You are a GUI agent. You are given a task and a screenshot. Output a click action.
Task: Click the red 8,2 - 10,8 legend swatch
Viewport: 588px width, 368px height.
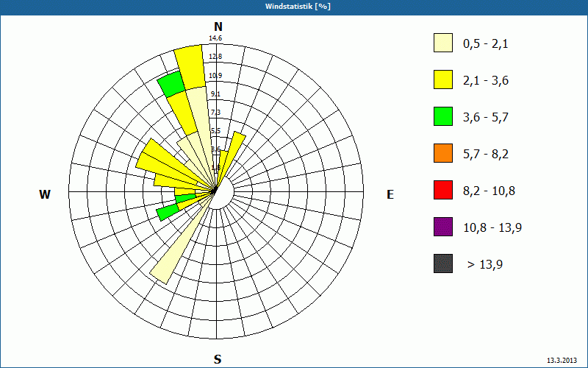(x=443, y=190)
